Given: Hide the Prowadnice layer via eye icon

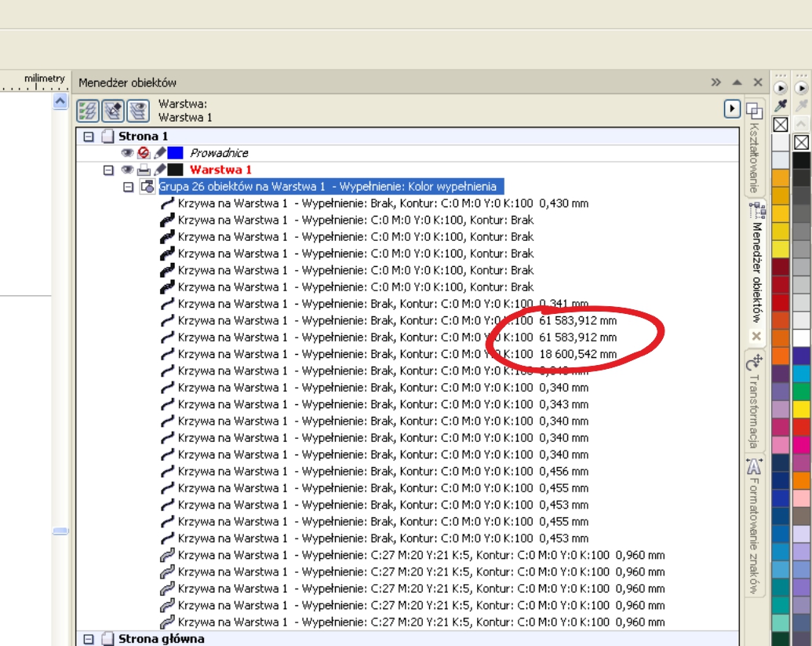Looking at the screenshot, I should (x=127, y=153).
